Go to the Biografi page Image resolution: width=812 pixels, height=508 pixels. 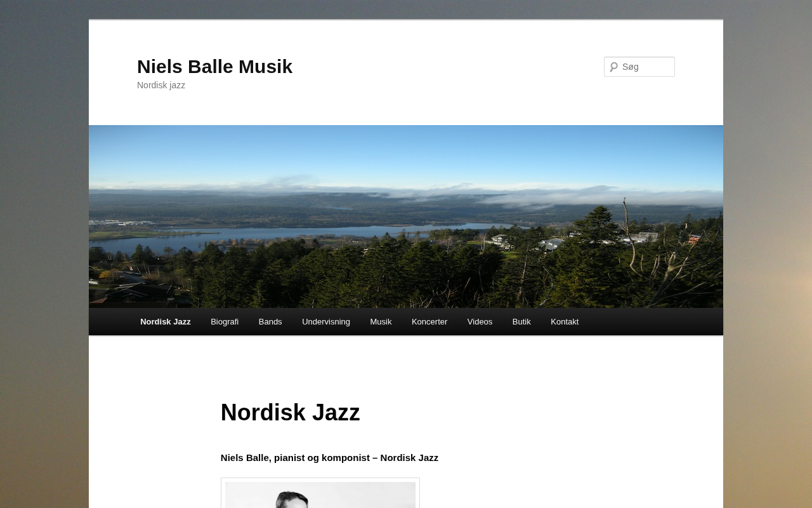225,322
